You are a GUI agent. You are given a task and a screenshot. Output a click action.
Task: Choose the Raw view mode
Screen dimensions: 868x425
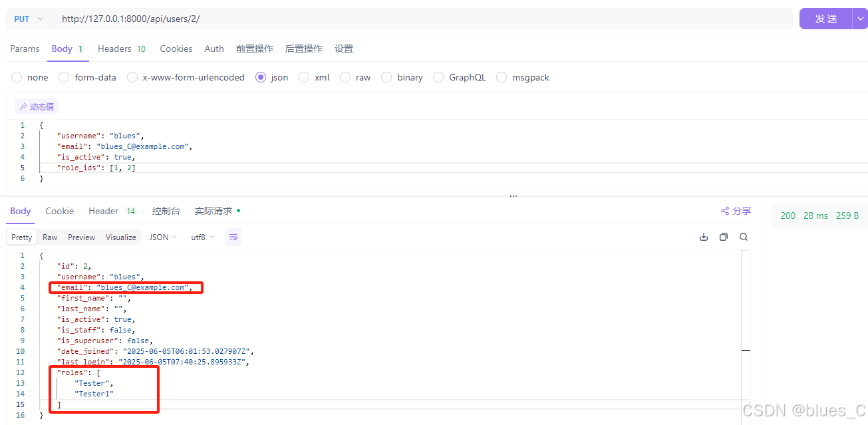tap(50, 237)
